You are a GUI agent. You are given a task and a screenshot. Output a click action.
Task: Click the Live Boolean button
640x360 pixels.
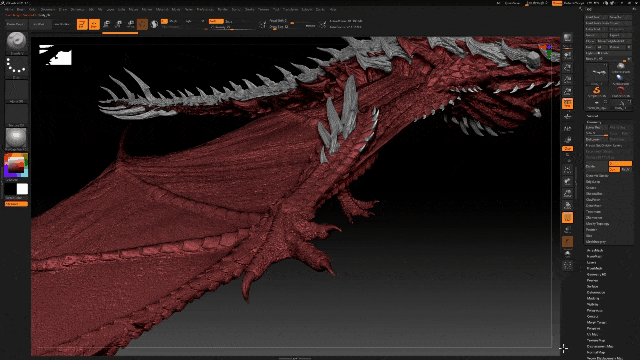(62, 24)
